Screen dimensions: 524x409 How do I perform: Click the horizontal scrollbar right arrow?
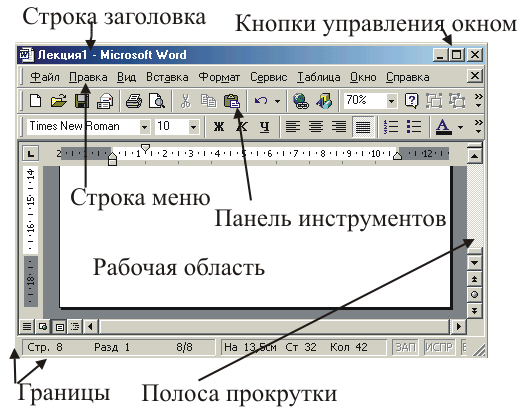[458, 326]
